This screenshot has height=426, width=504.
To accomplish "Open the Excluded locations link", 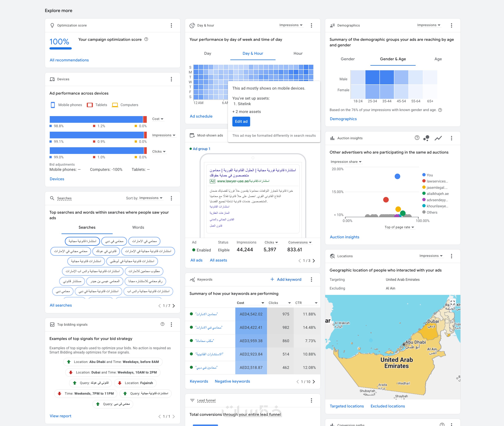I will 388,406.
